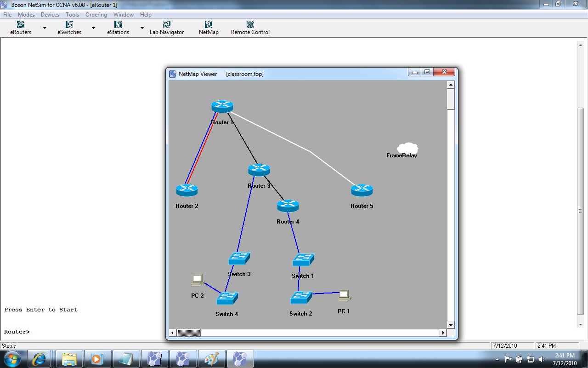This screenshot has width=588, height=368.
Task: Expand the eSwitches dropdown arrow
Action: [x=93, y=28]
